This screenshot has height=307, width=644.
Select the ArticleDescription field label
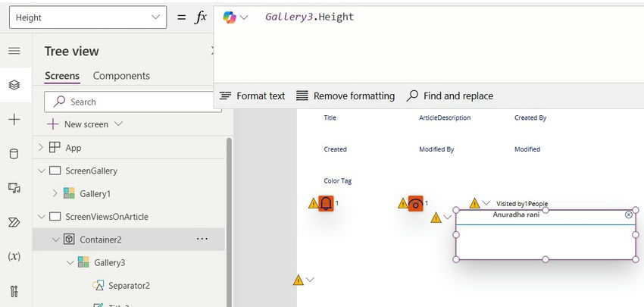[445, 117]
